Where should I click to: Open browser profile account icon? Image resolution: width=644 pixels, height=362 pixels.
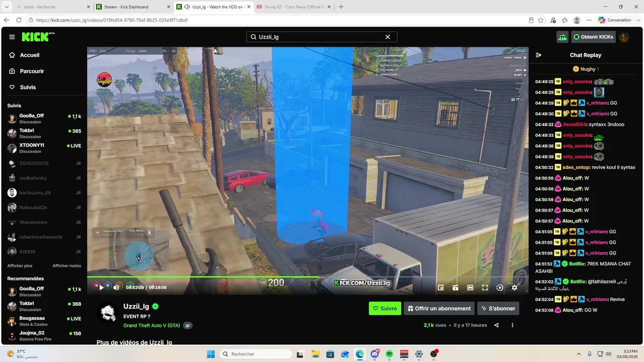point(577,20)
